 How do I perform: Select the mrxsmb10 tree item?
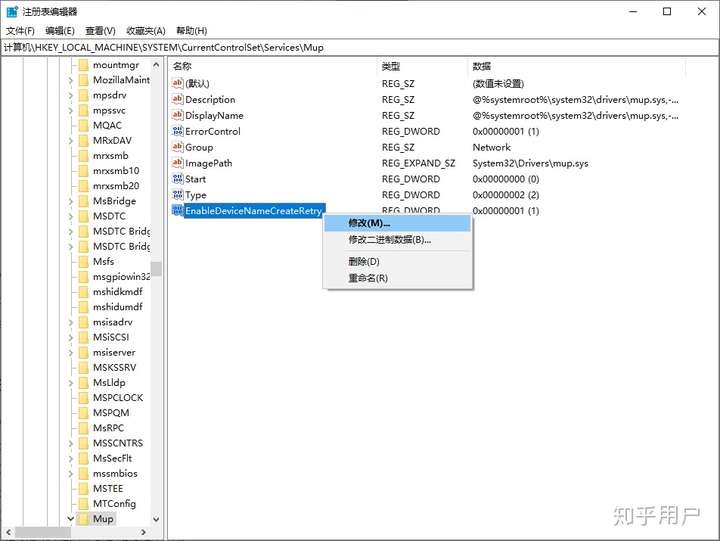click(x=116, y=171)
